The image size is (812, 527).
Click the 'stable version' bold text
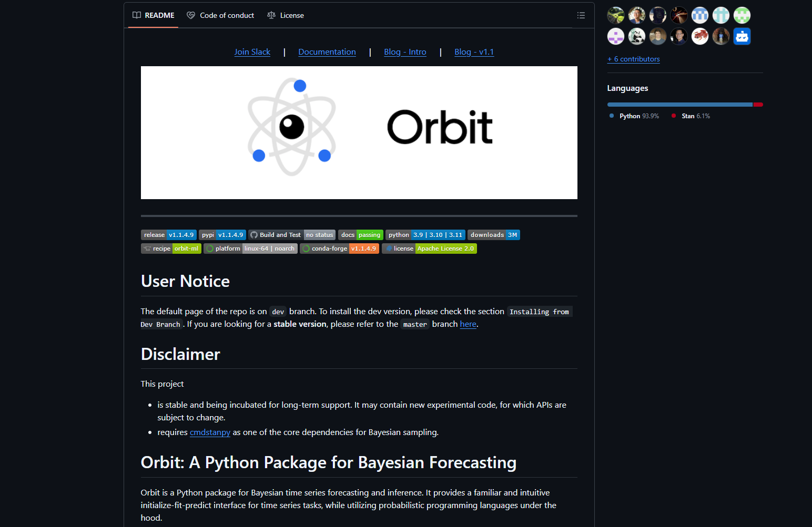point(300,324)
